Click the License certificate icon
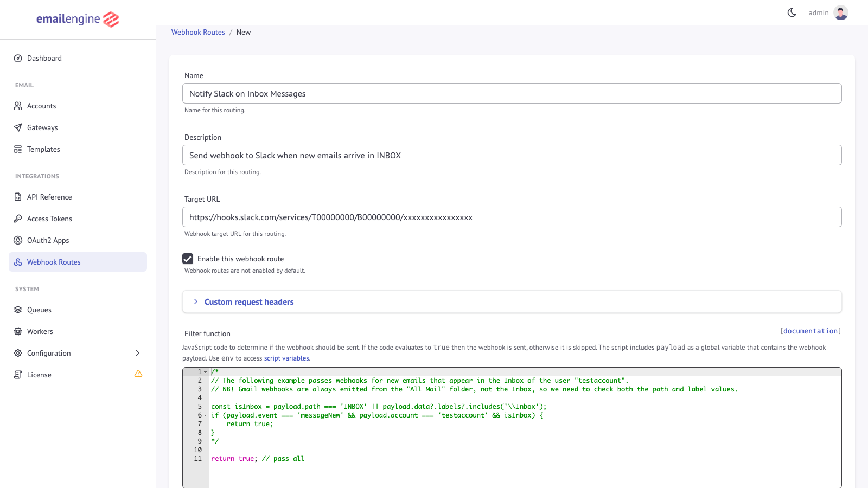Image resolution: width=868 pixels, height=488 pixels. [x=18, y=375]
